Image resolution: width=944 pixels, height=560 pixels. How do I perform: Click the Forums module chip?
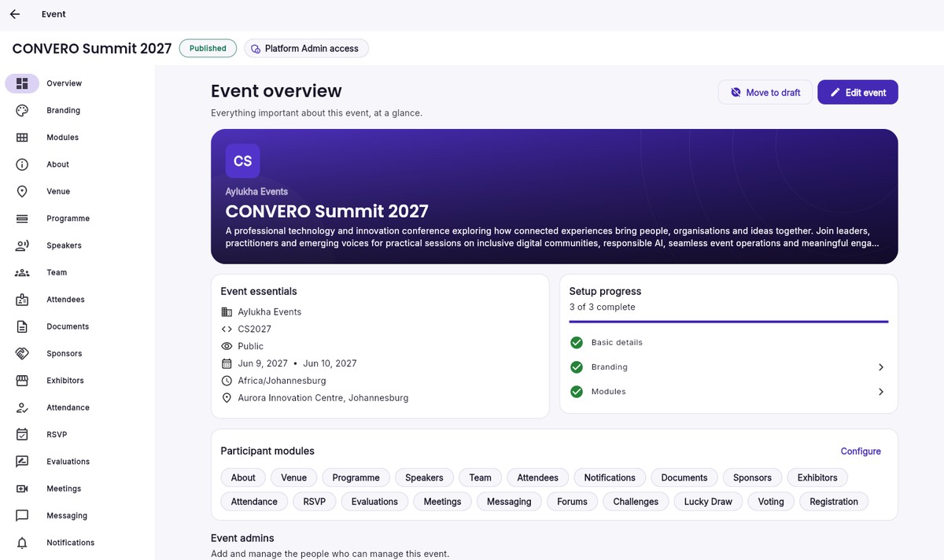click(572, 502)
